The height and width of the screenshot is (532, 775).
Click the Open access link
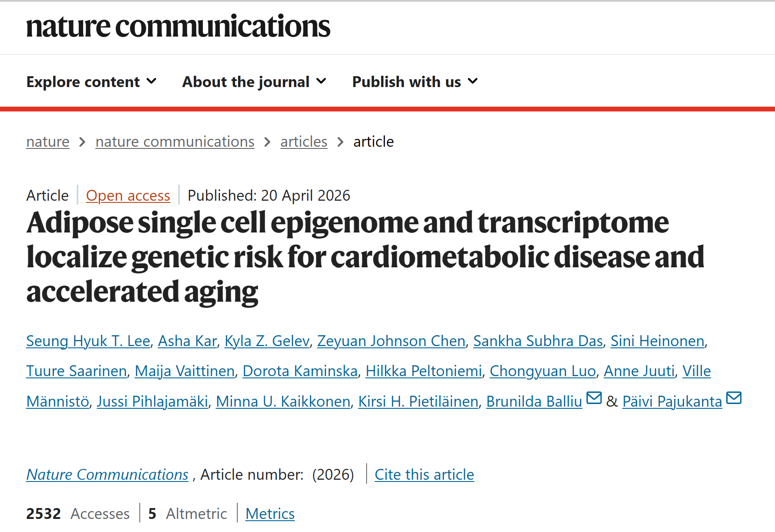[128, 196]
